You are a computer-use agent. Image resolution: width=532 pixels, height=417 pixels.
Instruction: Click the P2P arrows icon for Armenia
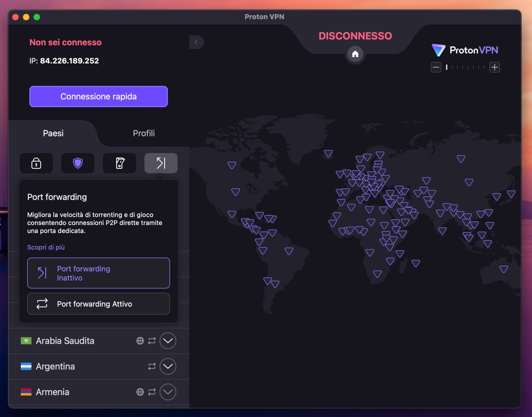click(152, 392)
